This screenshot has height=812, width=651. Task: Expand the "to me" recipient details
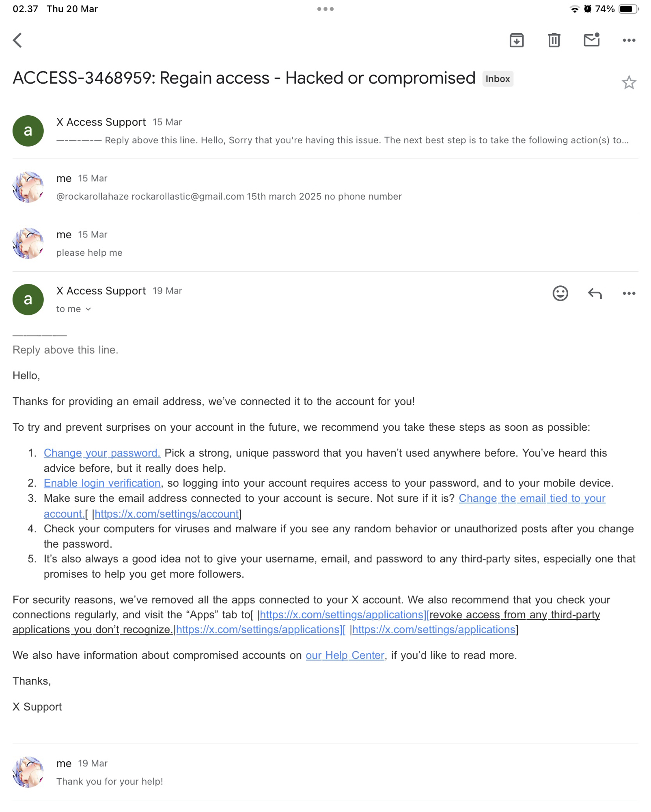tap(74, 309)
